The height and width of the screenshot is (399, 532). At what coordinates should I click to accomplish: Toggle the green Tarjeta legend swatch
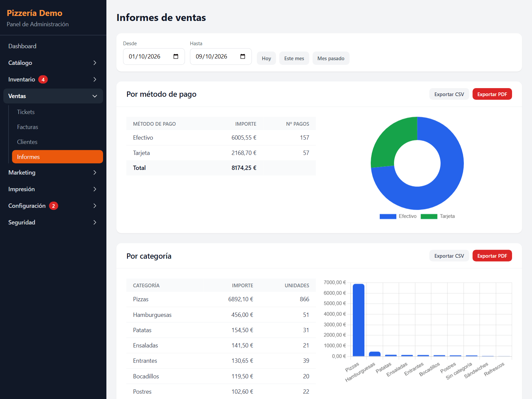[x=429, y=216]
